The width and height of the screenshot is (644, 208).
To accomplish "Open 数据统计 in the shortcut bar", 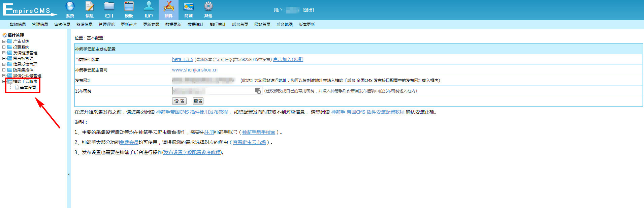I will (x=196, y=24).
